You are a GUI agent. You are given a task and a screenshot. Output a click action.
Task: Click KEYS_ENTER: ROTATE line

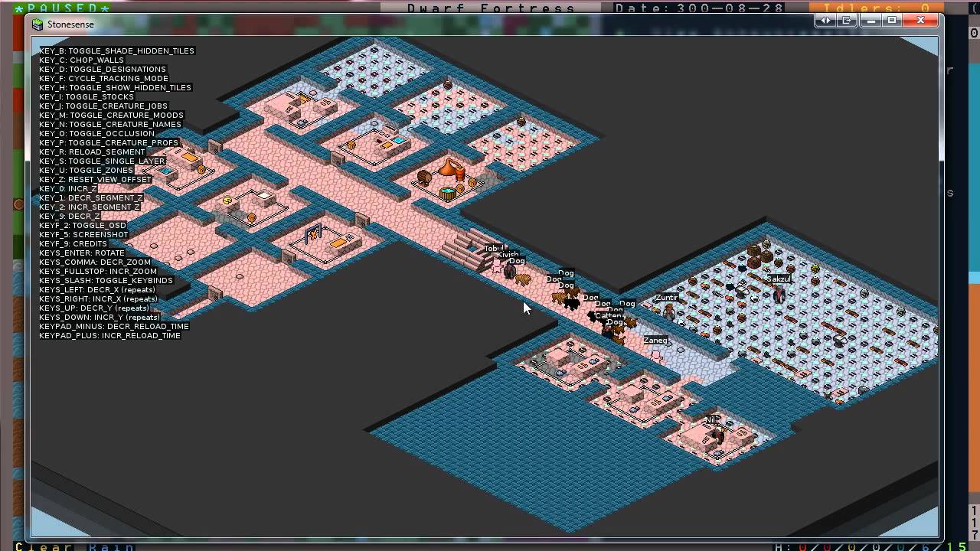click(x=82, y=253)
